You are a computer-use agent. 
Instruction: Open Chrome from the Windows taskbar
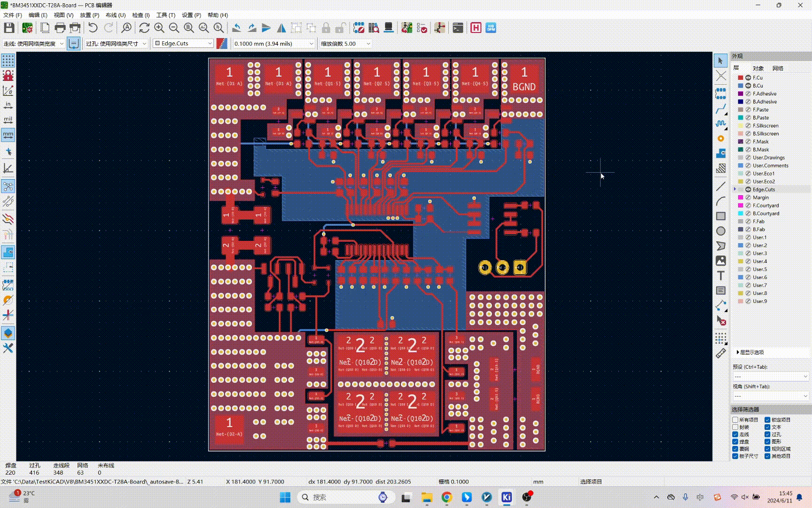446,497
